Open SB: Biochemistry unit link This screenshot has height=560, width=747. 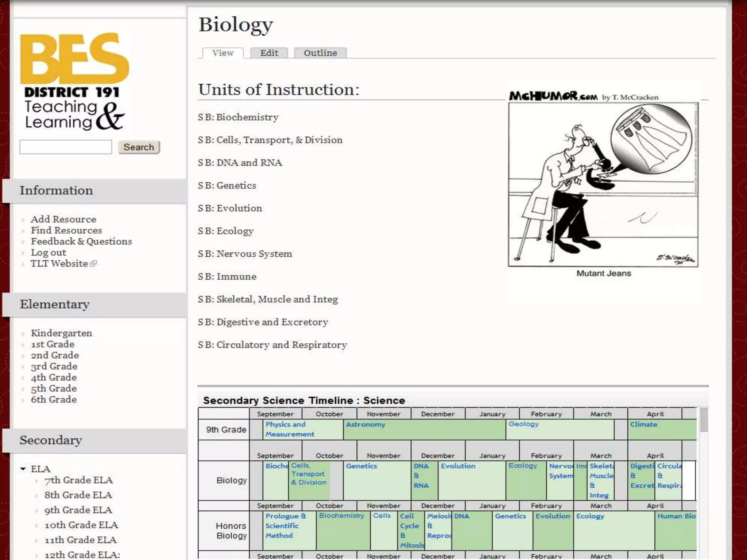(238, 117)
